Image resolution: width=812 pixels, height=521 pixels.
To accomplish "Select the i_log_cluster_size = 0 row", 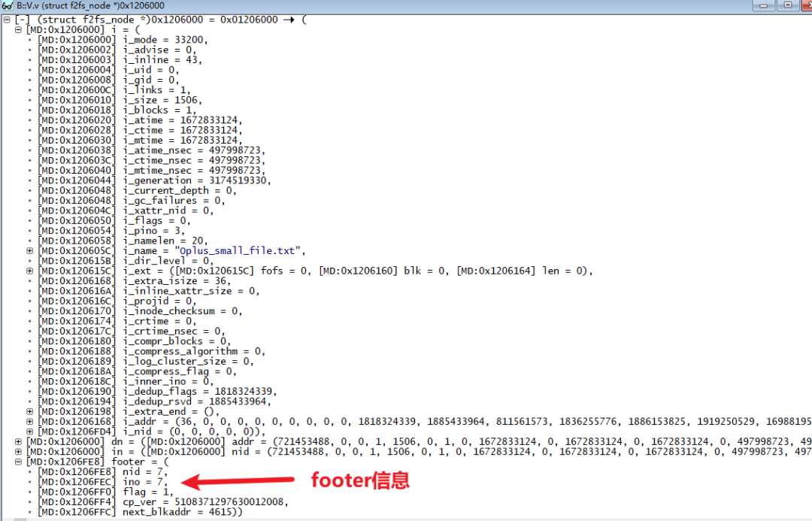I will pos(146,362).
